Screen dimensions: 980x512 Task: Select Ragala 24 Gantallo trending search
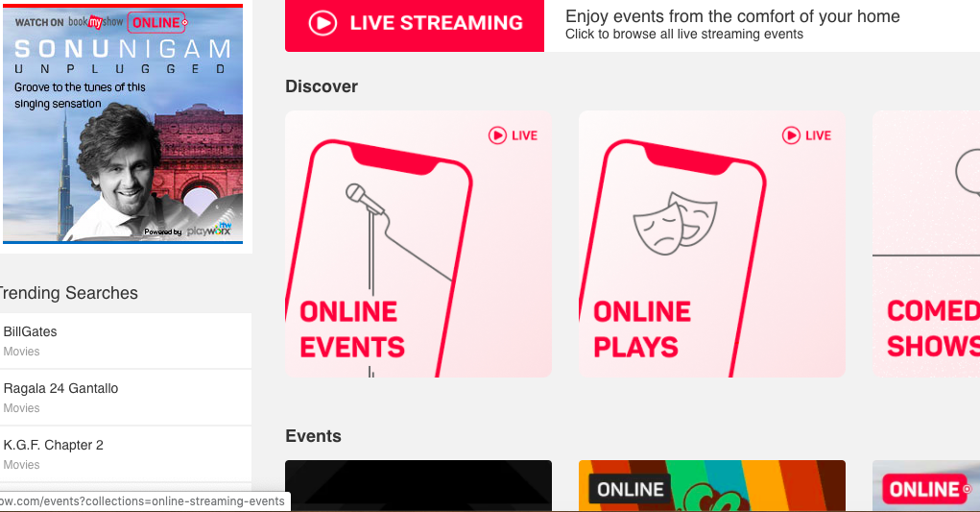(x=125, y=398)
